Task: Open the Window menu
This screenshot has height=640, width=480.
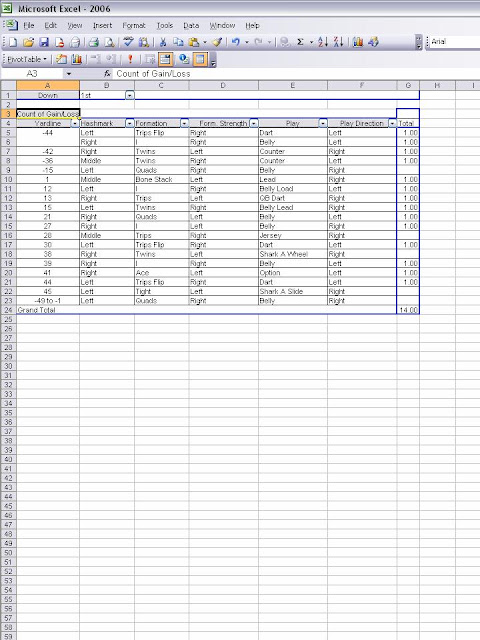Action: pyautogui.click(x=222, y=26)
